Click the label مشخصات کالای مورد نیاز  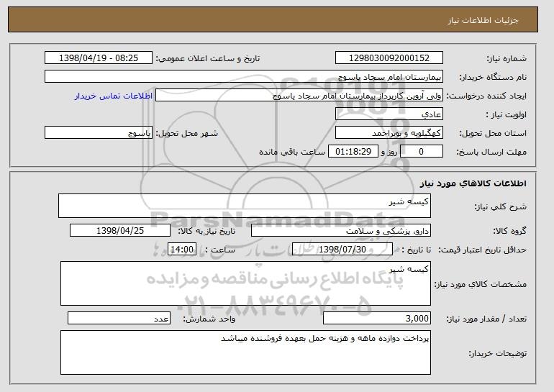pyautogui.click(x=480, y=284)
